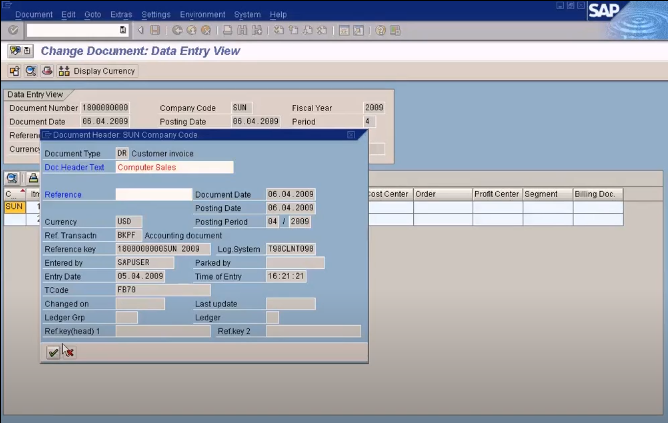The height and width of the screenshot is (423, 668).
Task: Cancel the header dialog with the red X
Action: [x=69, y=352]
